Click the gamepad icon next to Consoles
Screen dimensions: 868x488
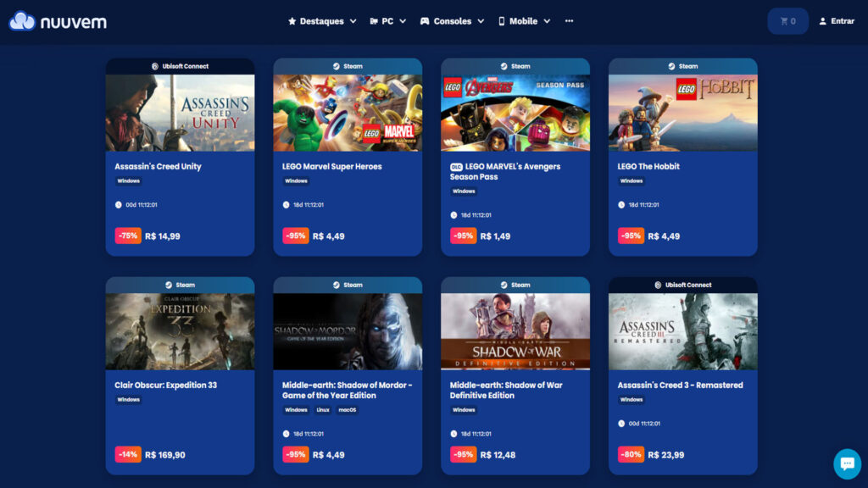(x=425, y=21)
